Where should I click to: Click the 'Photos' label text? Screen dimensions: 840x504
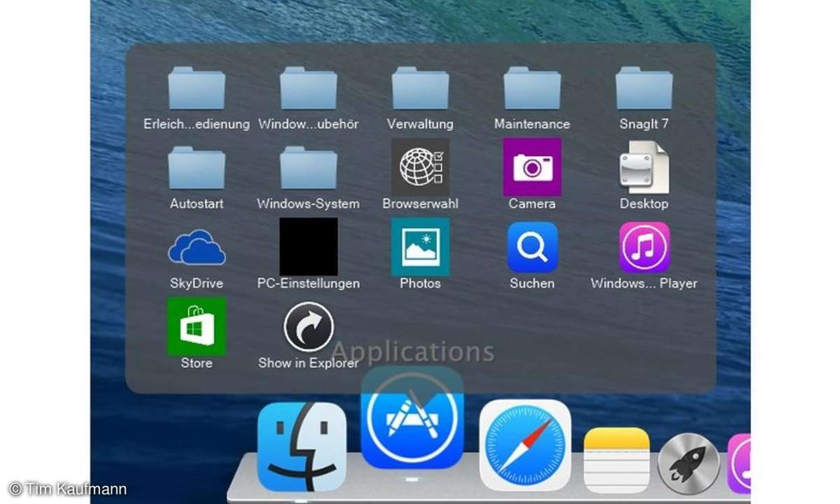tap(420, 283)
